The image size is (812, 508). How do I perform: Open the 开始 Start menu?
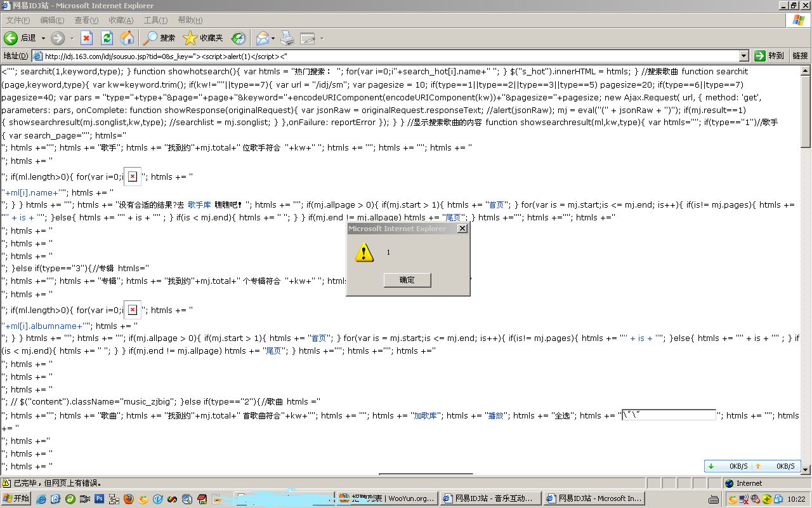click(x=16, y=498)
